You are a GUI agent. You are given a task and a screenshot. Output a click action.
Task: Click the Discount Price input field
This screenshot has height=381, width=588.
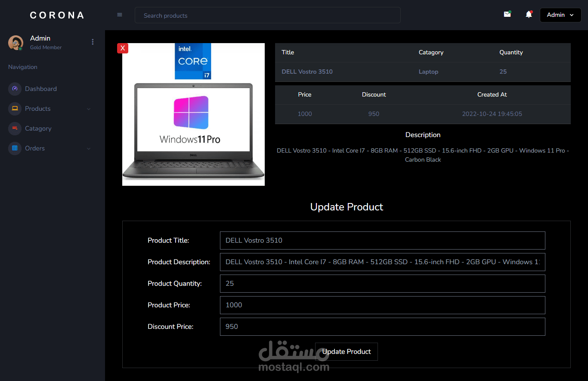pyautogui.click(x=383, y=327)
